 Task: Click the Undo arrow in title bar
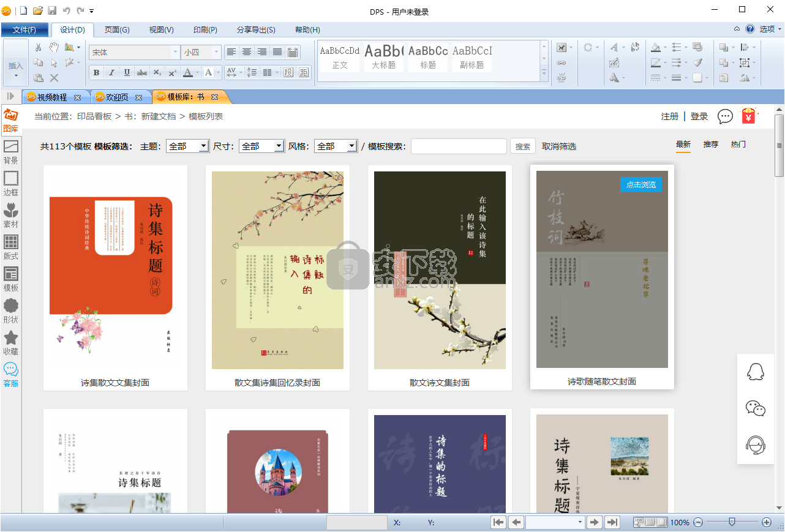coord(66,10)
